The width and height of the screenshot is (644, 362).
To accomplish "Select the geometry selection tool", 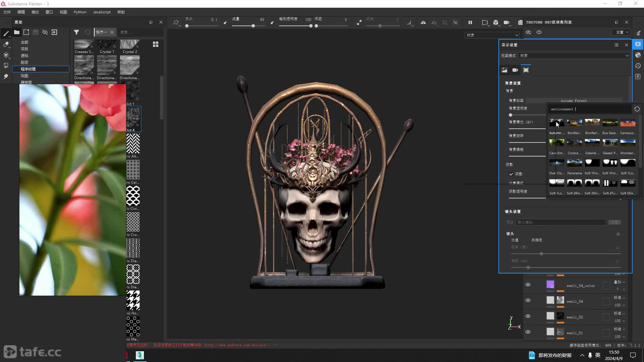I will (6, 65).
